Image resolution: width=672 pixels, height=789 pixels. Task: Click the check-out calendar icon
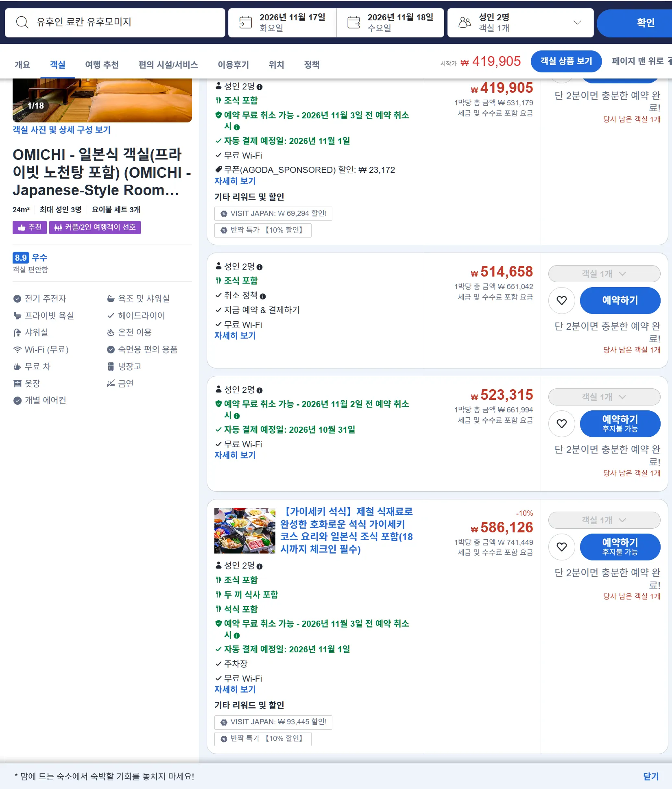[x=353, y=22]
